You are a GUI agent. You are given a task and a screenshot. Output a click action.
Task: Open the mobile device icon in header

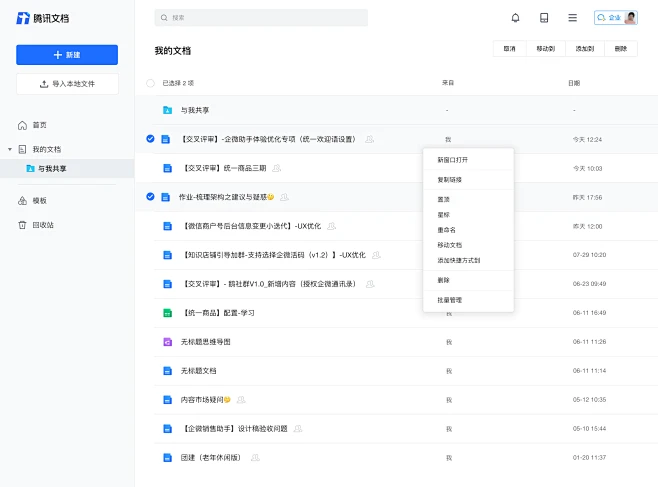point(544,18)
